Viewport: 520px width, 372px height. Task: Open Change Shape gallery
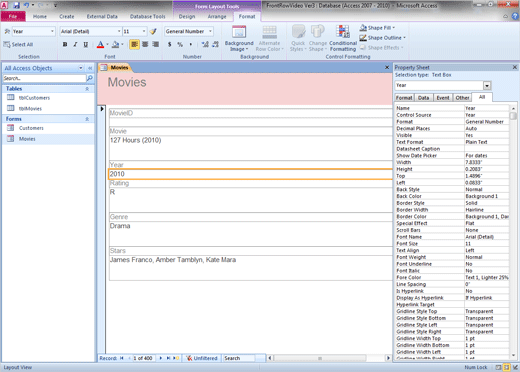click(x=318, y=39)
